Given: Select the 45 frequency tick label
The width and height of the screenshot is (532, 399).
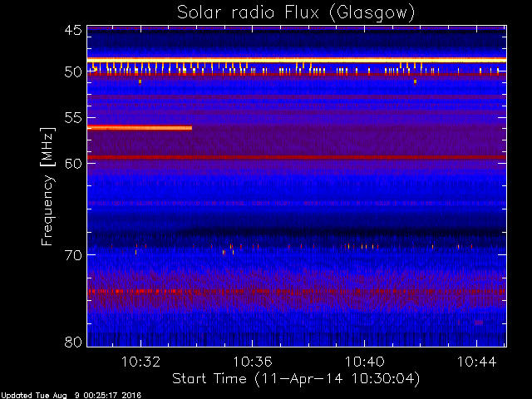Looking at the screenshot, I should [x=73, y=30].
